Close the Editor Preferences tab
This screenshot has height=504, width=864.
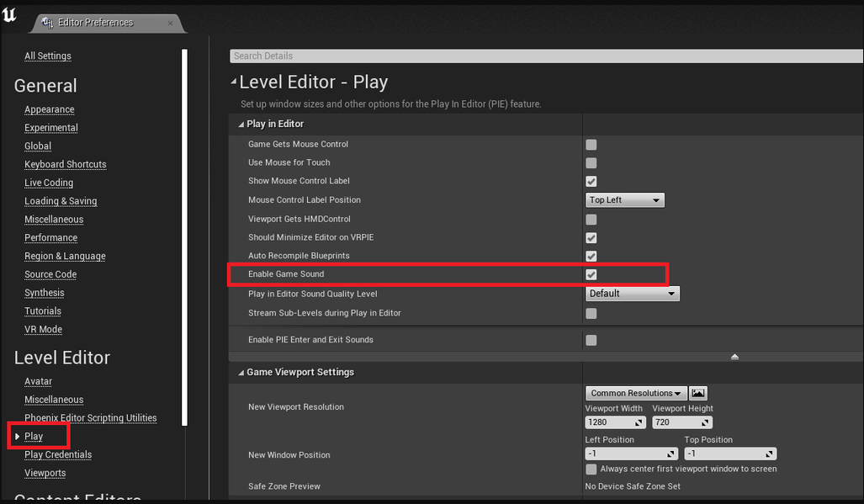(x=170, y=23)
